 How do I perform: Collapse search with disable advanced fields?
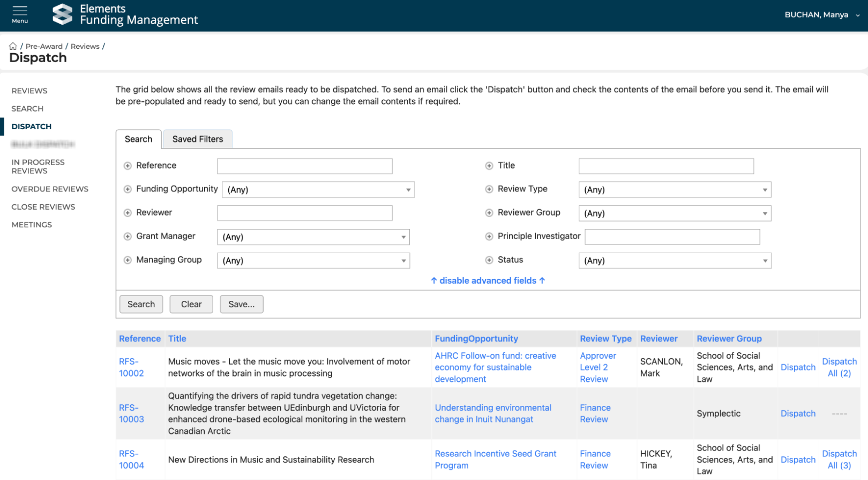point(488,280)
